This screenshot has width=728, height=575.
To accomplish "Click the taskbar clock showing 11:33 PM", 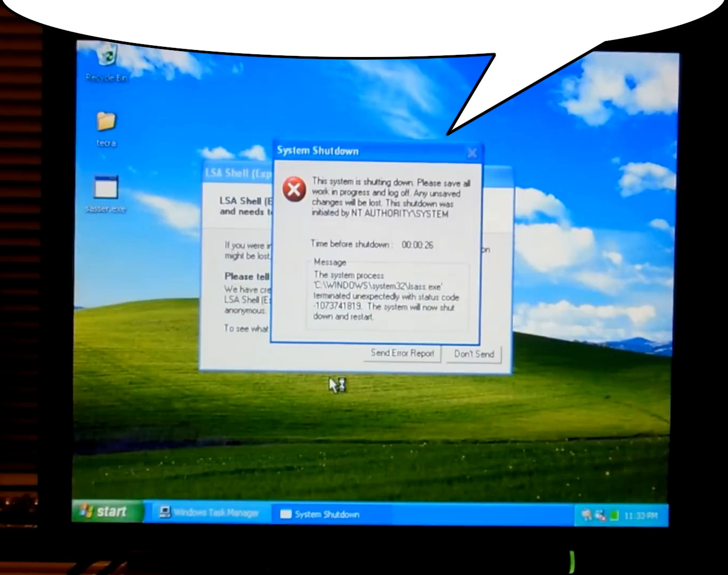I will pos(641,516).
